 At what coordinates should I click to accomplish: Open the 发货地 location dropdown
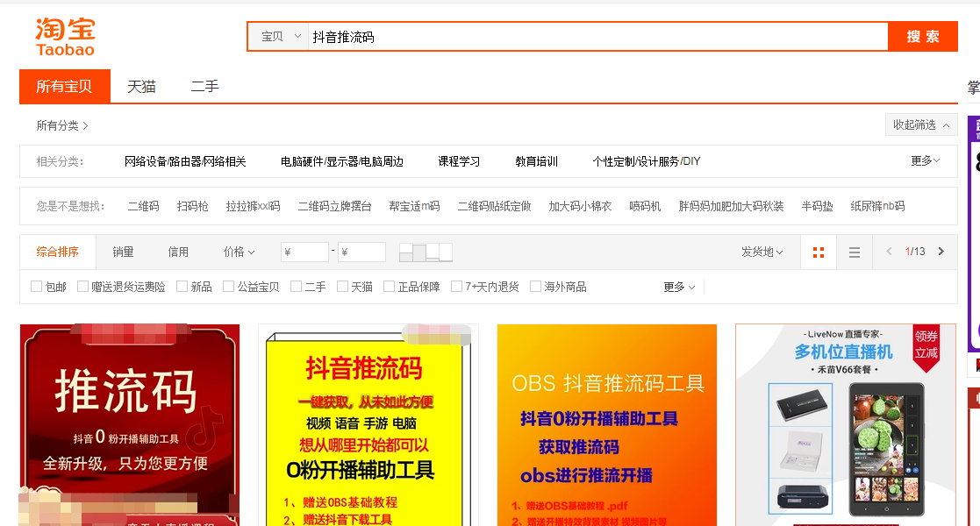pyautogui.click(x=762, y=252)
